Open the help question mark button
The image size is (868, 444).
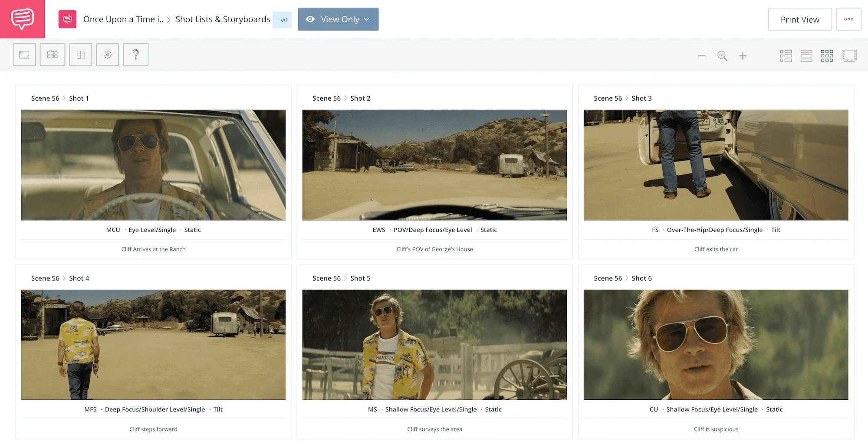tap(136, 55)
